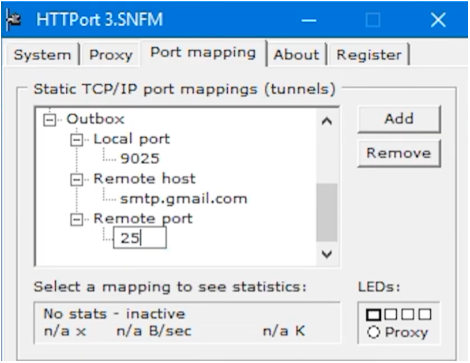Click the Remove mapping button
Image resolution: width=470 pixels, height=363 pixels.
click(399, 153)
